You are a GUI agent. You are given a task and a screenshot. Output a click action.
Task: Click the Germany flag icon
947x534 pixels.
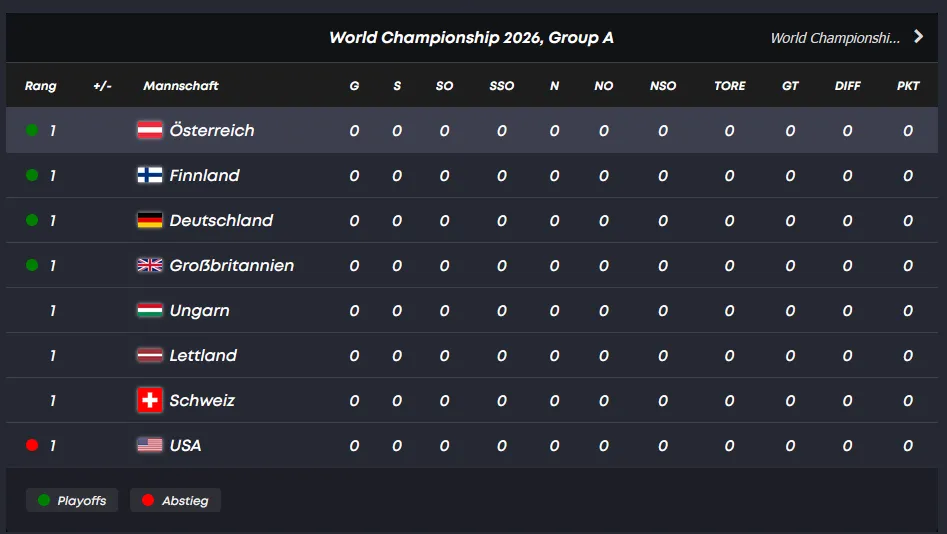[x=150, y=220]
